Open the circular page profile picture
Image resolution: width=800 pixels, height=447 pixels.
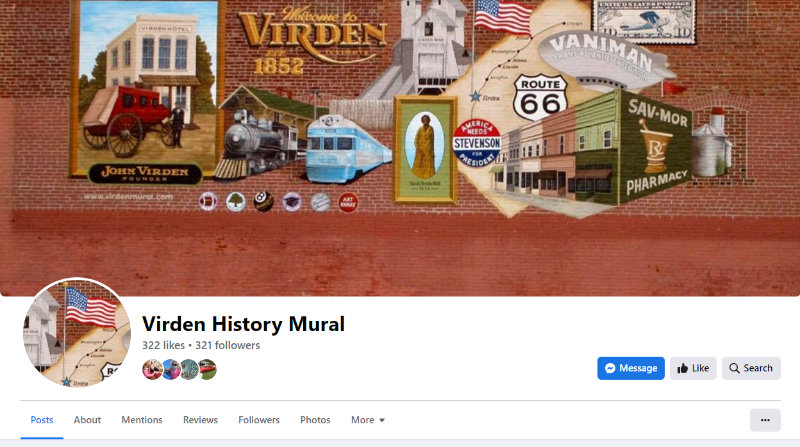(x=77, y=332)
